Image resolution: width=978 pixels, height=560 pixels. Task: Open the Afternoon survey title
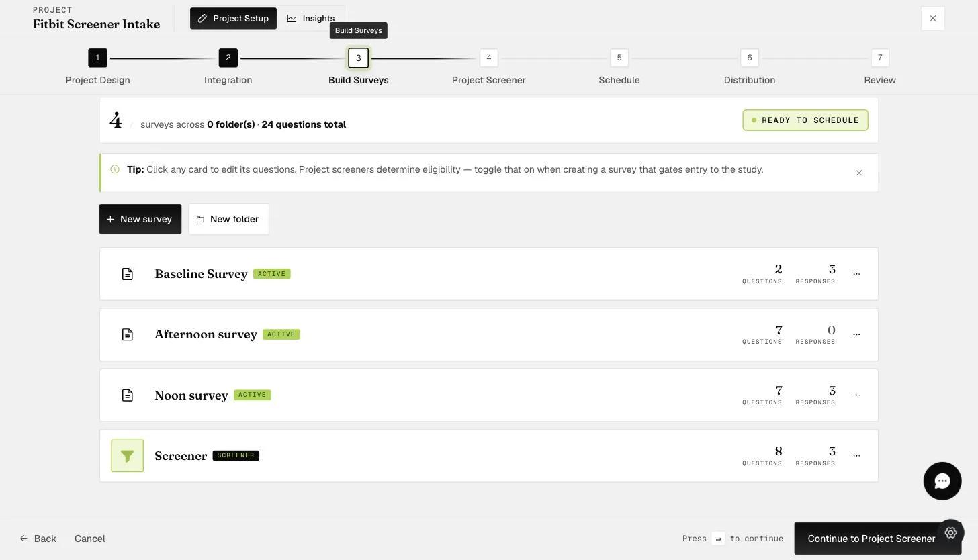click(x=206, y=334)
